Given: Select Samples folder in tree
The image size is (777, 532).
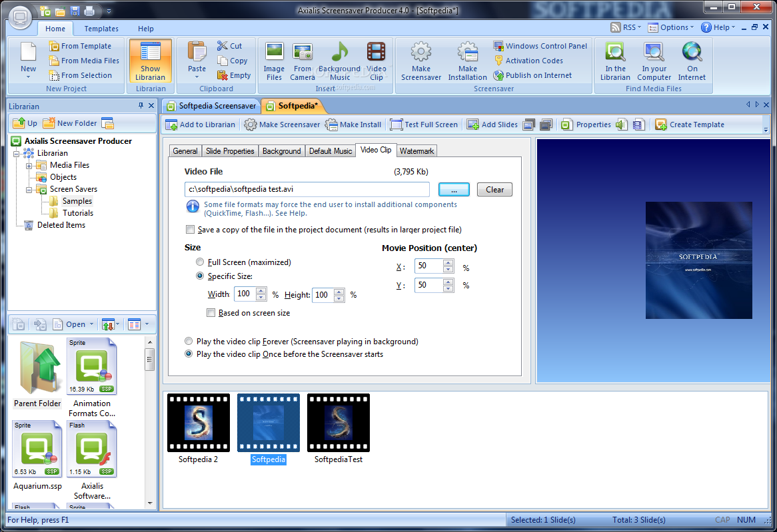Looking at the screenshot, I should pyautogui.click(x=77, y=201).
